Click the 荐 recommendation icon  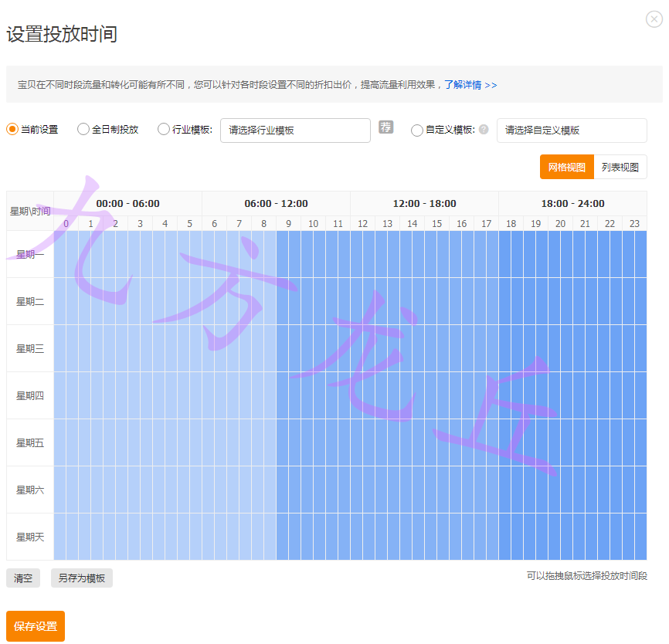pos(385,127)
